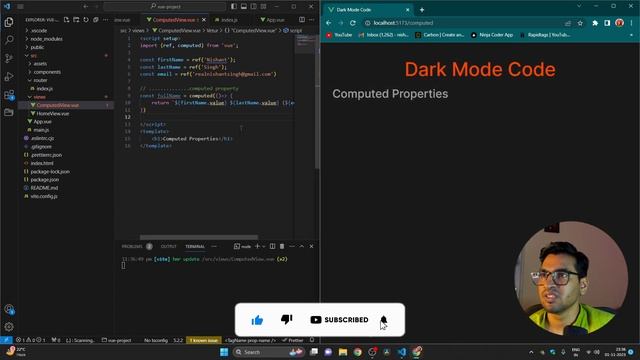
Task: Expand the assets folder
Action: click(x=40, y=64)
